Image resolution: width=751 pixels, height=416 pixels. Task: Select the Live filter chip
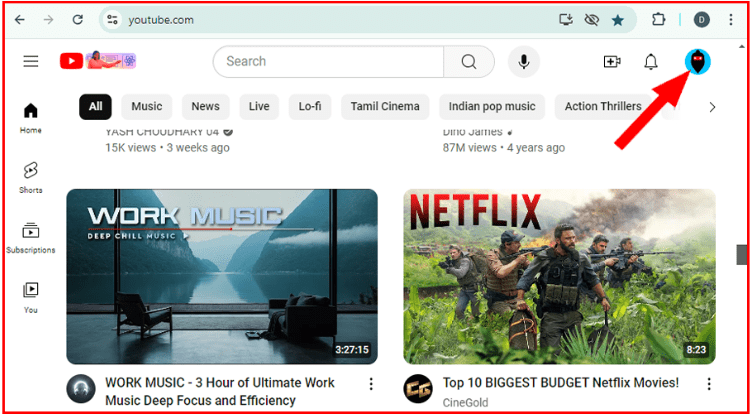[x=259, y=106]
